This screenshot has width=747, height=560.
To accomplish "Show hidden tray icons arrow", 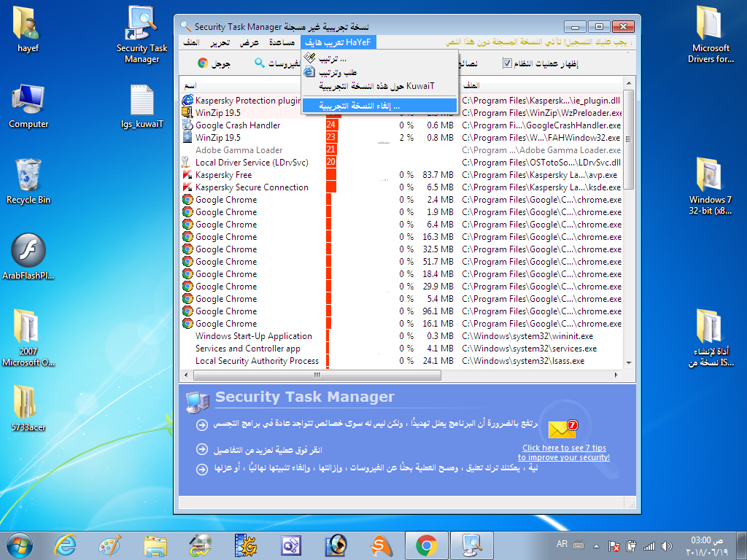I will click(x=596, y=546).
